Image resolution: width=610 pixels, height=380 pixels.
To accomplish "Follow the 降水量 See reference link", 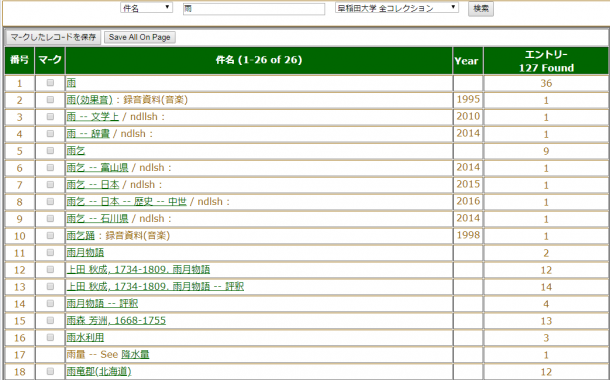I will [x=135, y=354].
